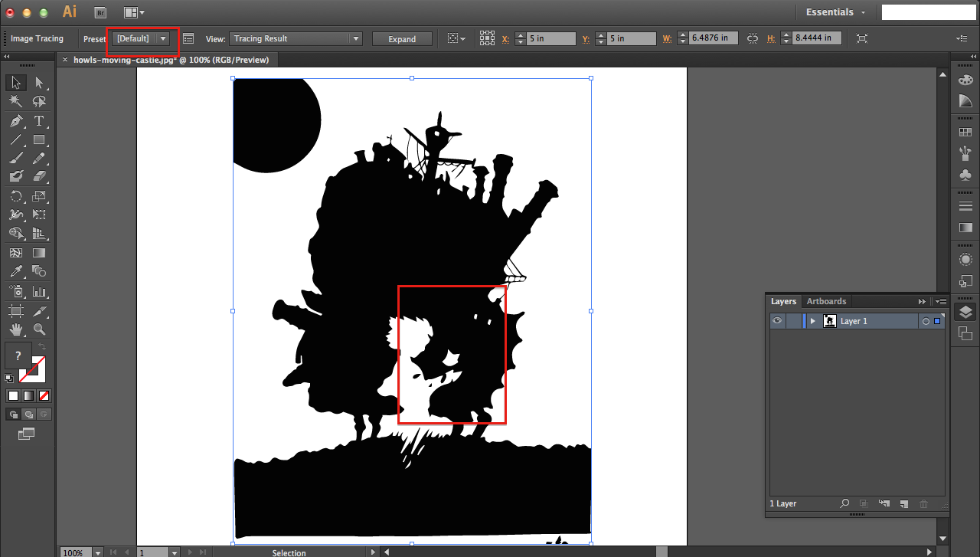
Task: Set paint mode to Gradient
Action: click(28, 396)
